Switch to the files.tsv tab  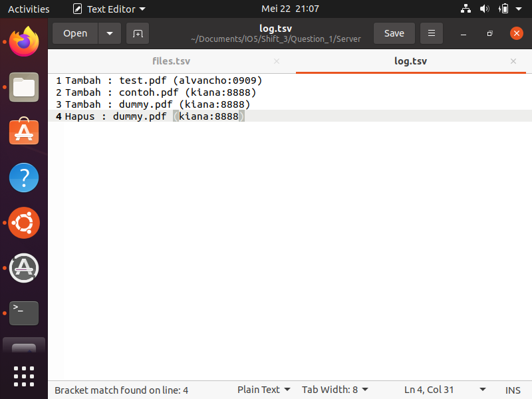point(171,61)
